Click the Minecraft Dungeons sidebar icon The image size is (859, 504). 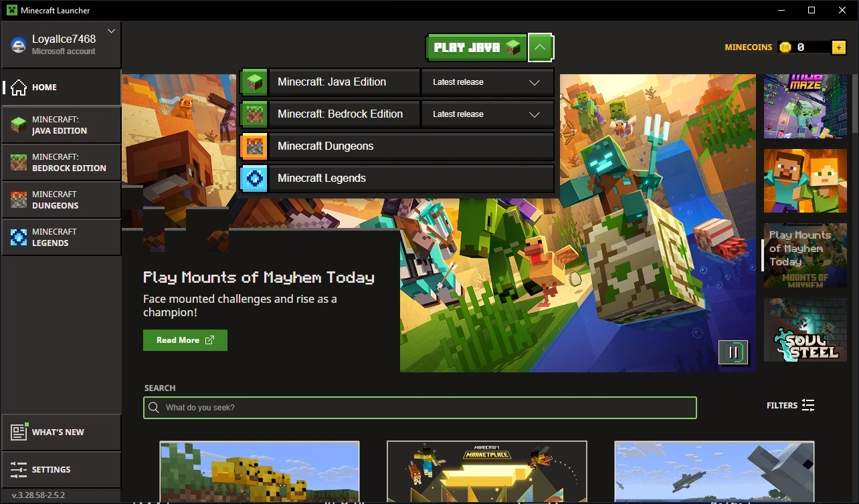click(19, 200)
